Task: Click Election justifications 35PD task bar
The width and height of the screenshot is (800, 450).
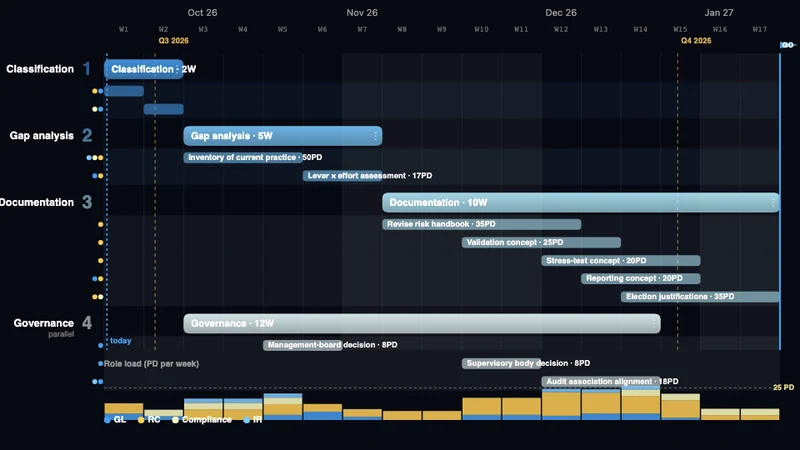Action: [x=700, y=296]
